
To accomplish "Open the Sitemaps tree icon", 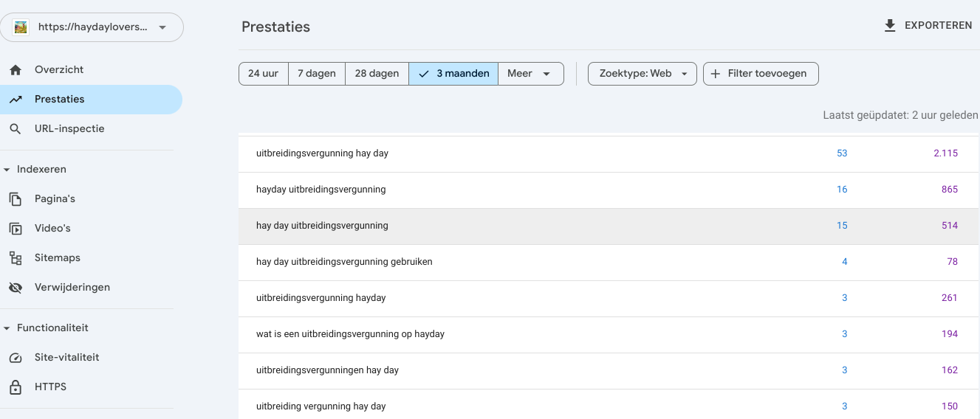I will 16,258.
